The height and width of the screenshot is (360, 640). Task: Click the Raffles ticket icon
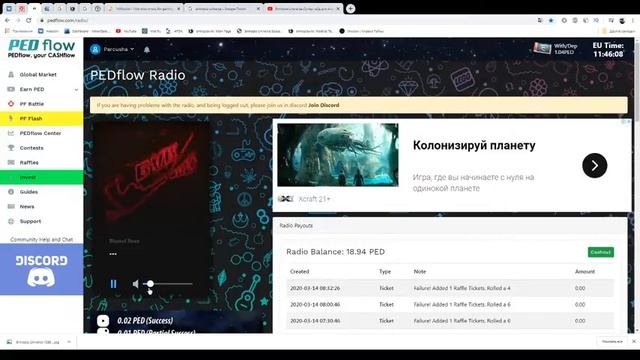click(11, 163)
